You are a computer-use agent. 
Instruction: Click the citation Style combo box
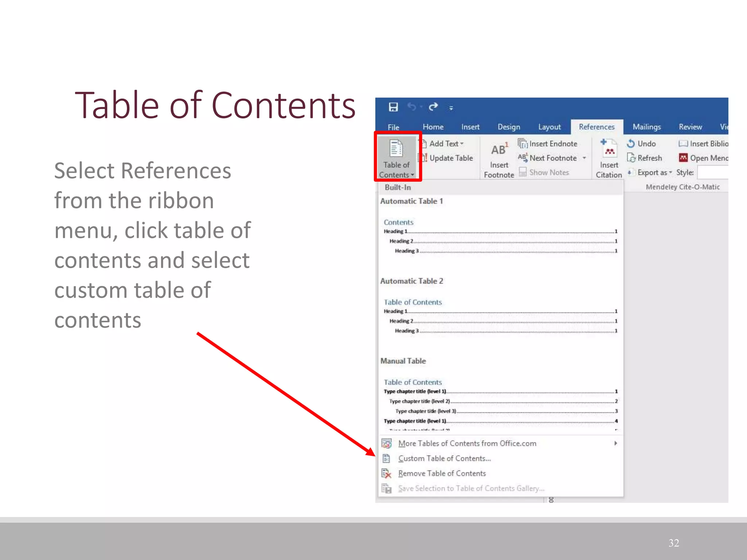(x=713, y=172)
